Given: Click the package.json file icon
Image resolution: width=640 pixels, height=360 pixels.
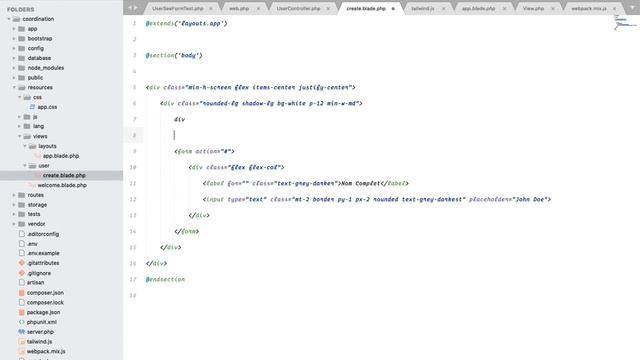Looking at the screenshot, I should point(22,312).
